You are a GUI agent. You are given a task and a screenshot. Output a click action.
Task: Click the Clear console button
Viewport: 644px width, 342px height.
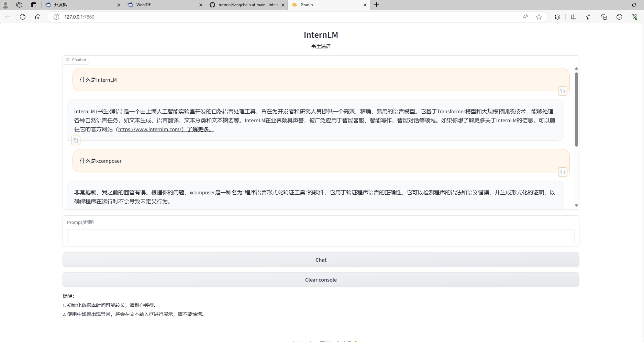321,280
